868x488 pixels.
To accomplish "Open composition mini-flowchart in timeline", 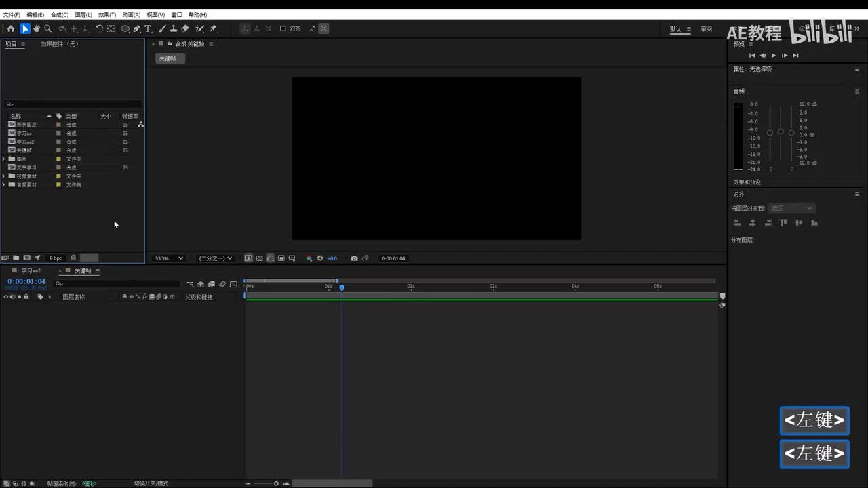I will tap(190, 284).
